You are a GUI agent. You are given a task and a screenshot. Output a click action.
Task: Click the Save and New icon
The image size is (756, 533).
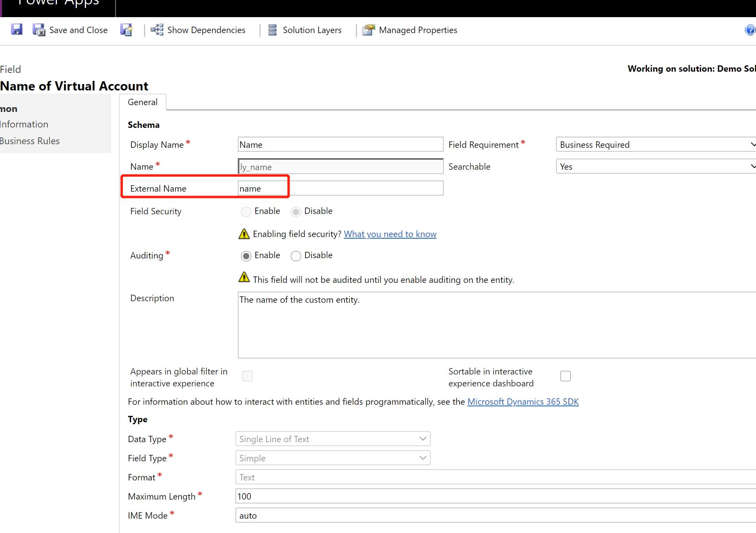coord(127,30)
